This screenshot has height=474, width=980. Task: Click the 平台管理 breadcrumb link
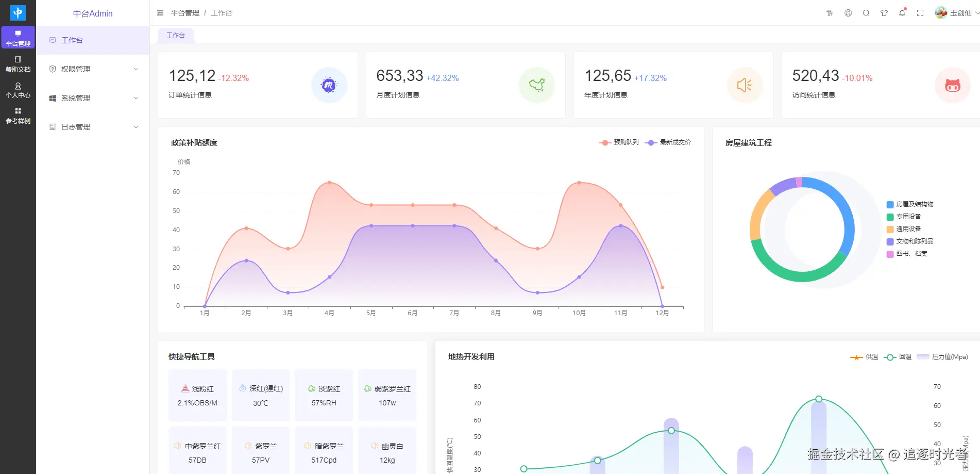click(x=185, y=13)
